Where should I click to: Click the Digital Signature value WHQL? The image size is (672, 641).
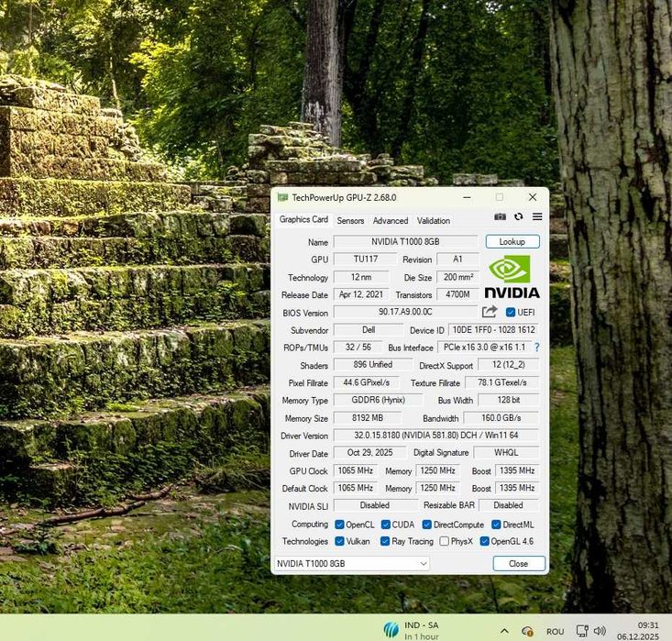click(x=506, y=452)
